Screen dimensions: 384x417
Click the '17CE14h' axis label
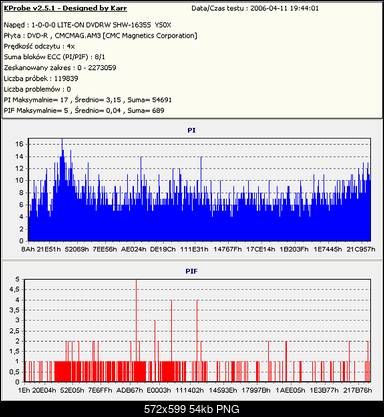(261, 249)
